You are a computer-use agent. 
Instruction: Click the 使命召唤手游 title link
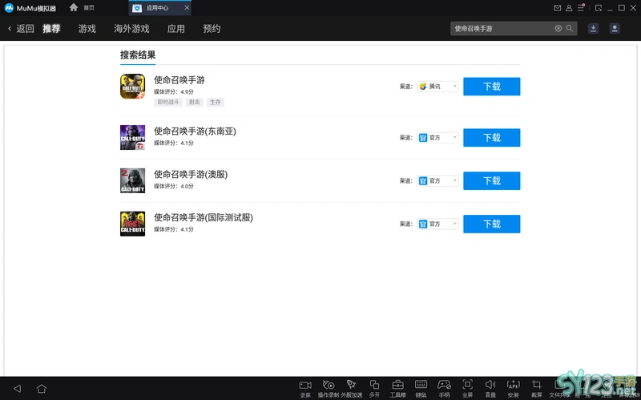pos(179,80)
